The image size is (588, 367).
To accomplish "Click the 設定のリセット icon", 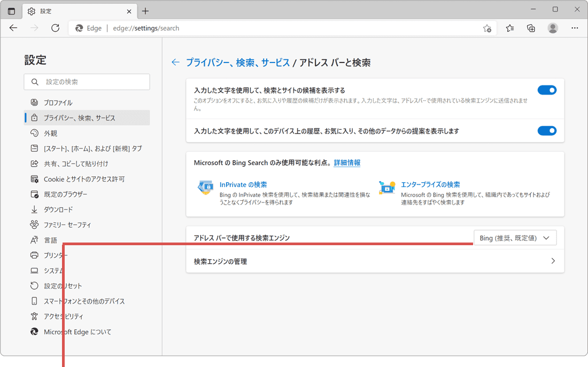I will click(34, 286).
